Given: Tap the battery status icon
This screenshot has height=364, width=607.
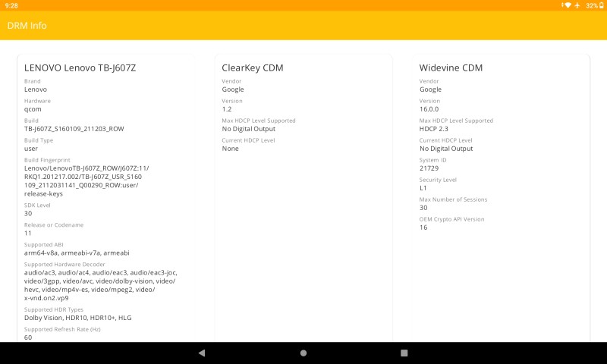Looking at the screenshot, I should (x=602, y=5).
